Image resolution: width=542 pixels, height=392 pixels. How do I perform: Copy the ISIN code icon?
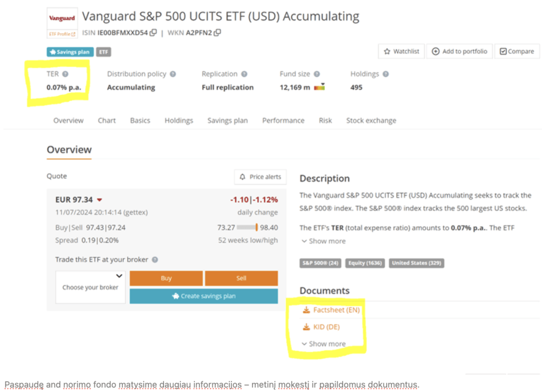(153, 32)
